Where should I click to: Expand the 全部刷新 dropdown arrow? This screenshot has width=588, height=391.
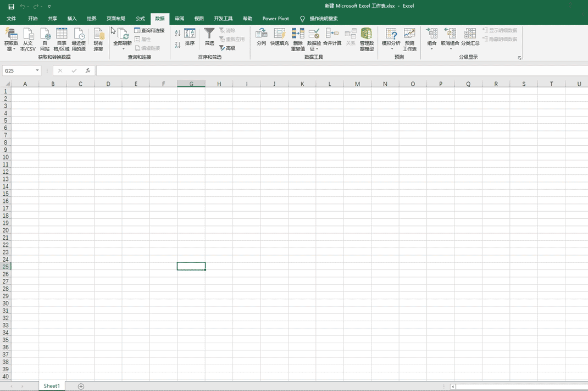[123, 49]
